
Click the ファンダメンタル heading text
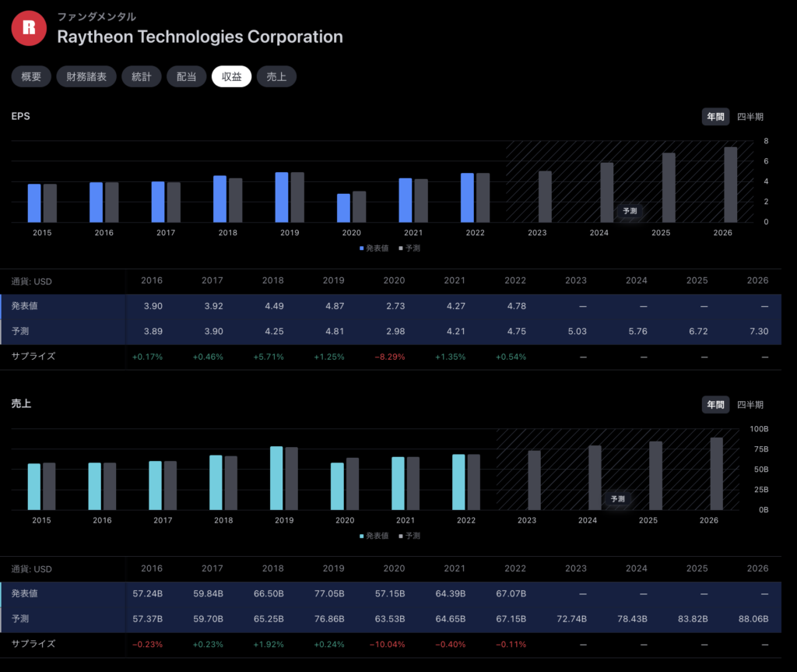[97, 17]
